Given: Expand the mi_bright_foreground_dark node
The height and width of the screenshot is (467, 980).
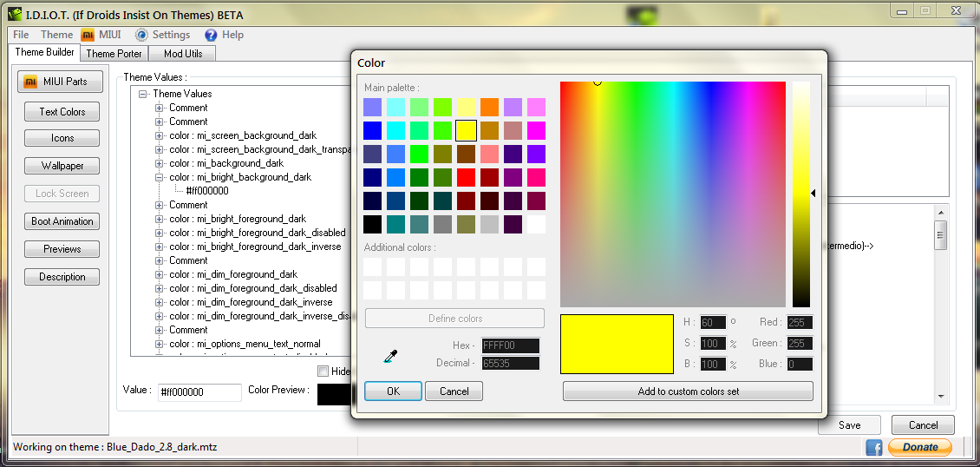Looking at the screenshot, I should 159,219.
